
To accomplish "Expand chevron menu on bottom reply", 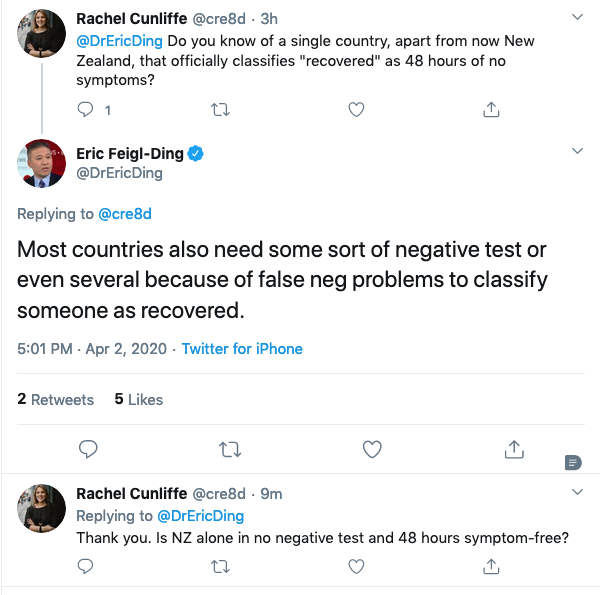I will pos(577,492).
